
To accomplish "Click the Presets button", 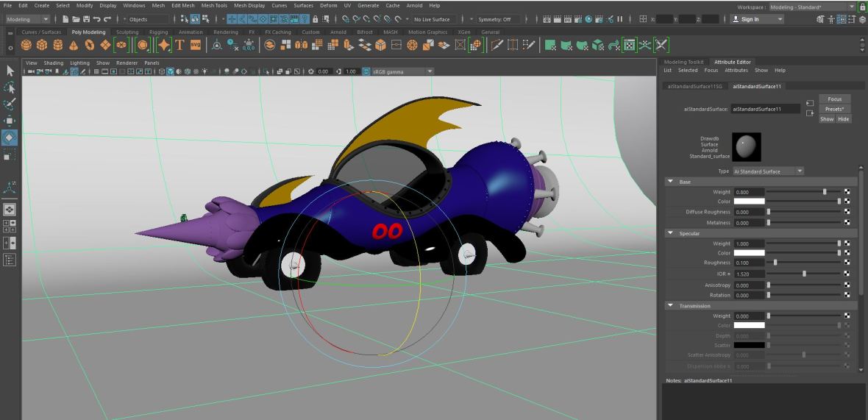I will click(834, 109).
